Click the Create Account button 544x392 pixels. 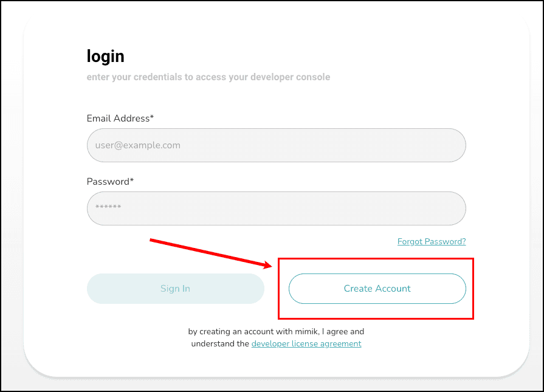coord(377,289)
